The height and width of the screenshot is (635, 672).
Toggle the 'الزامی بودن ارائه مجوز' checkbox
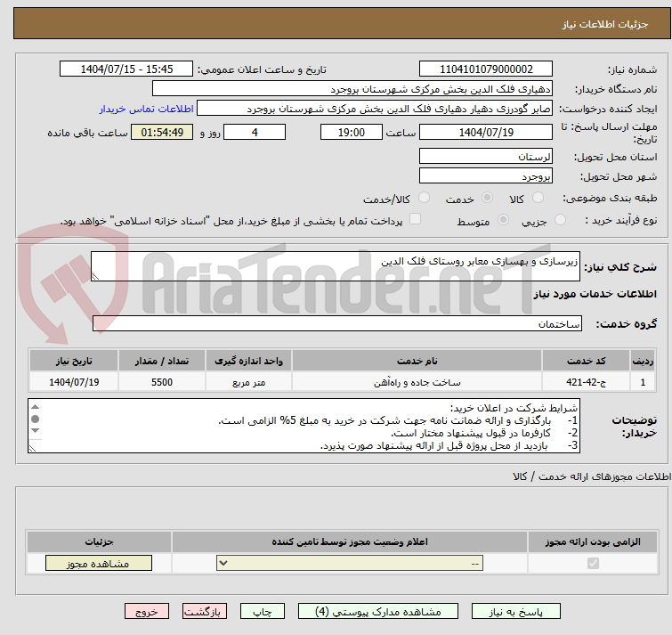coord(593,564)
